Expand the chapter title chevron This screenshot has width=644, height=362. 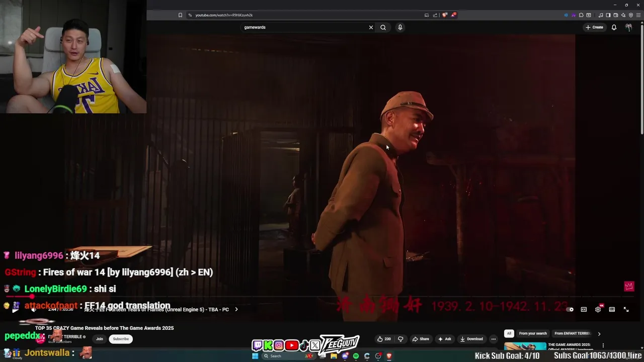(236, 309)
